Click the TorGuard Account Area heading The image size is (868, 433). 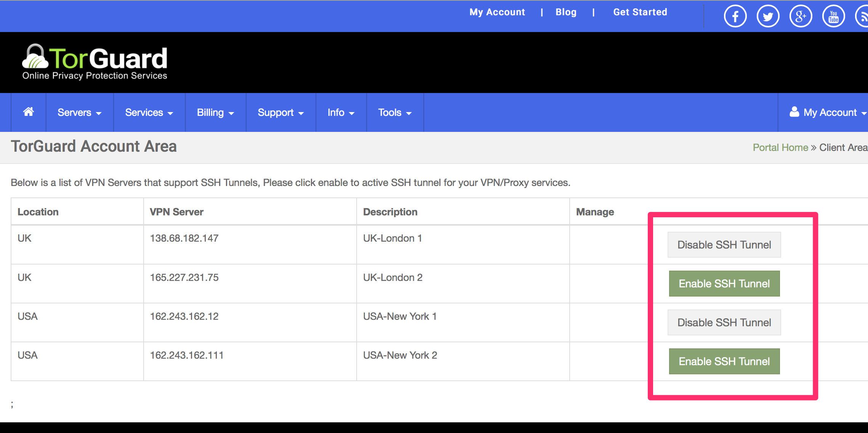coord(94,146)
